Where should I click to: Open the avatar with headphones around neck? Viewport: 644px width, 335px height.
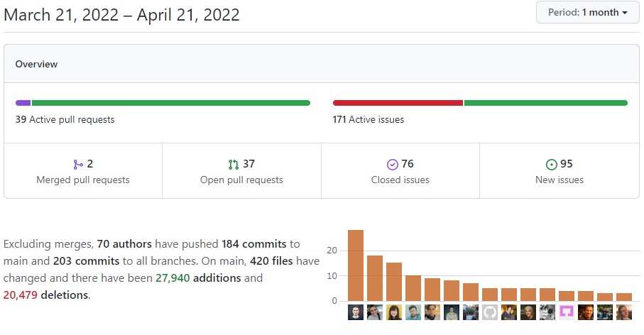432,312
